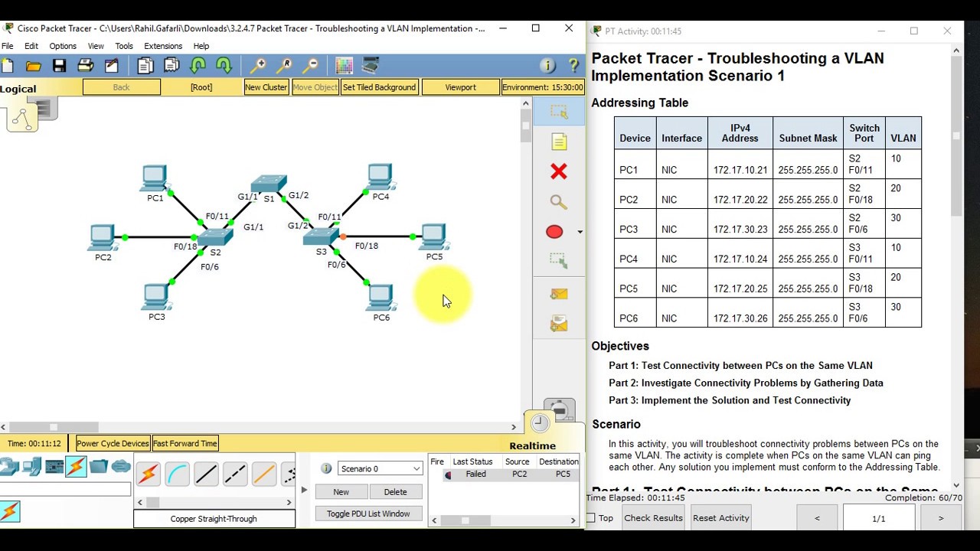Click the New file icon in the toolbar
The height and width of the screenshot is (551, 980).
pyautogui.click(x=7, y=66)
